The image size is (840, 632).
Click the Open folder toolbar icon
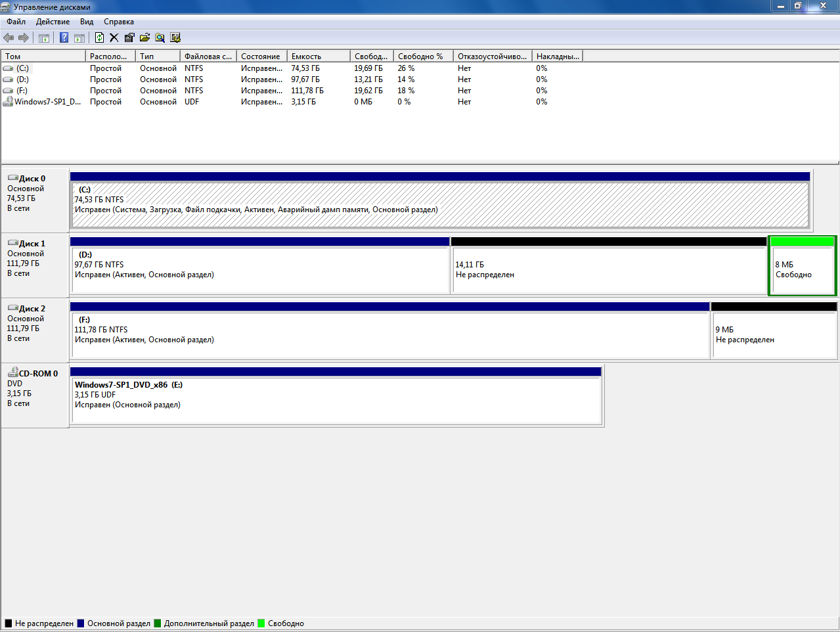tap(144, 38)
